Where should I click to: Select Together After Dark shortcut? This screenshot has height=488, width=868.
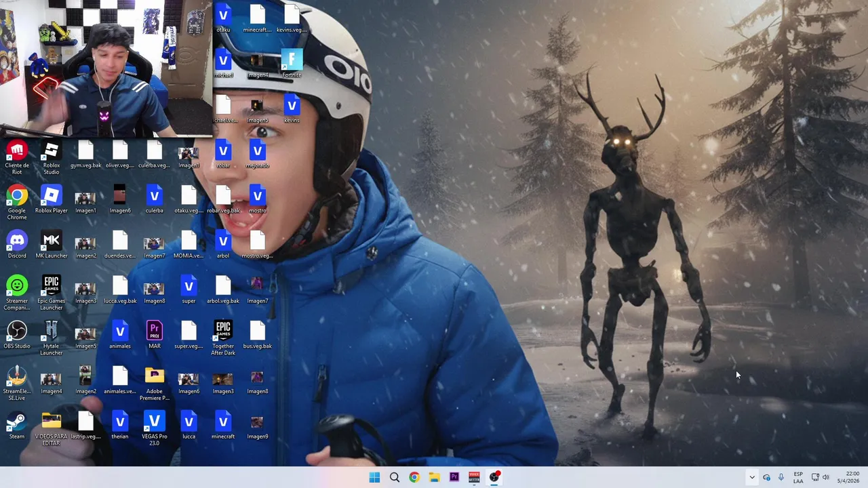click(x=223, y=339)
